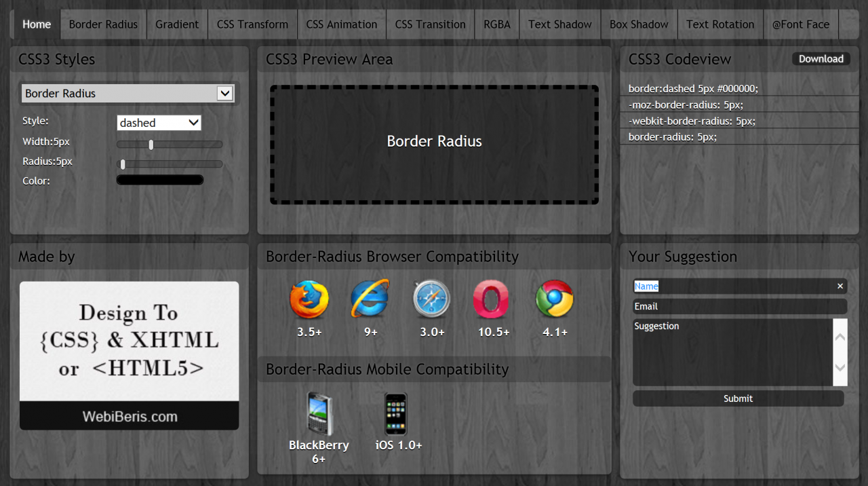Open the WebiBeris.com banner image
The width and height of the screenshot is (868, 486).
[129, 356]
